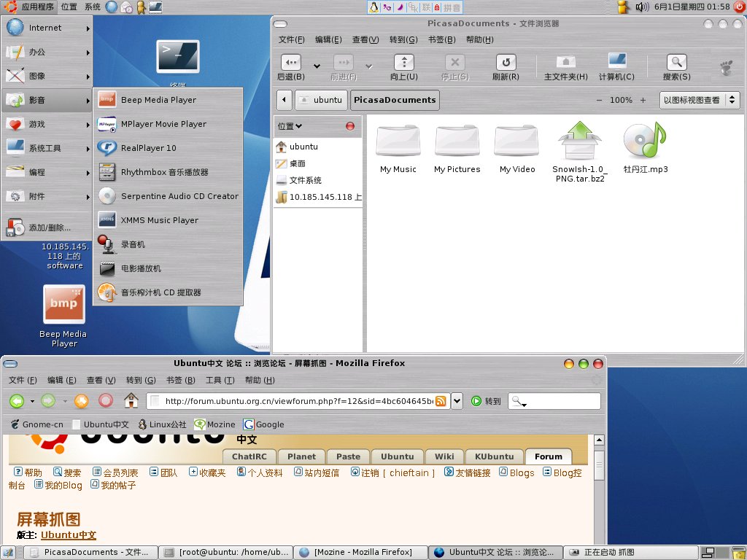
Task: Open the 位置 side pane selector
Action: 290,126
